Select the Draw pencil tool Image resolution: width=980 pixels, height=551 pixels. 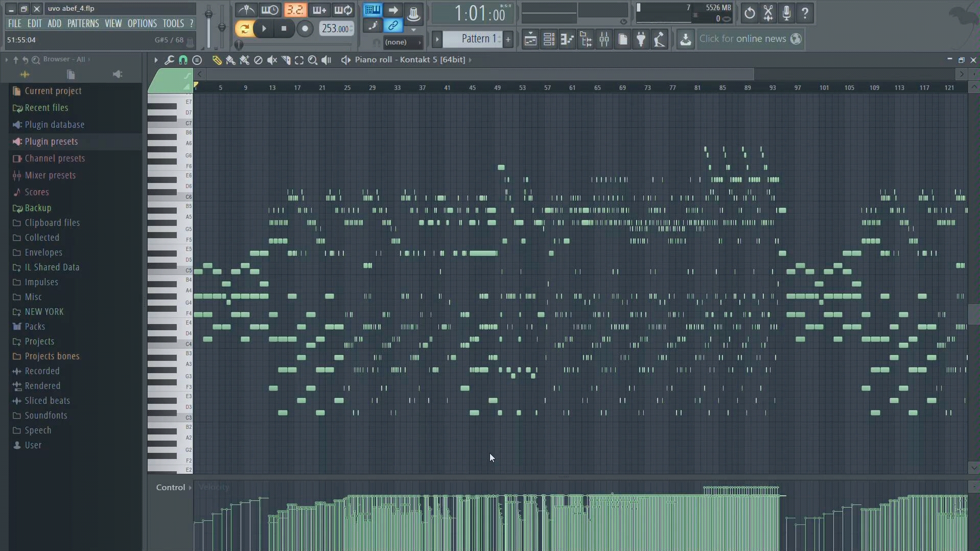coord(217,60)
